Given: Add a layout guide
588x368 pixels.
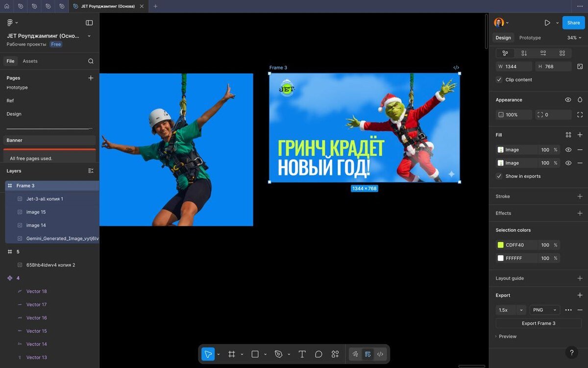Looking at the screenshot, I should tap(580, 278).
